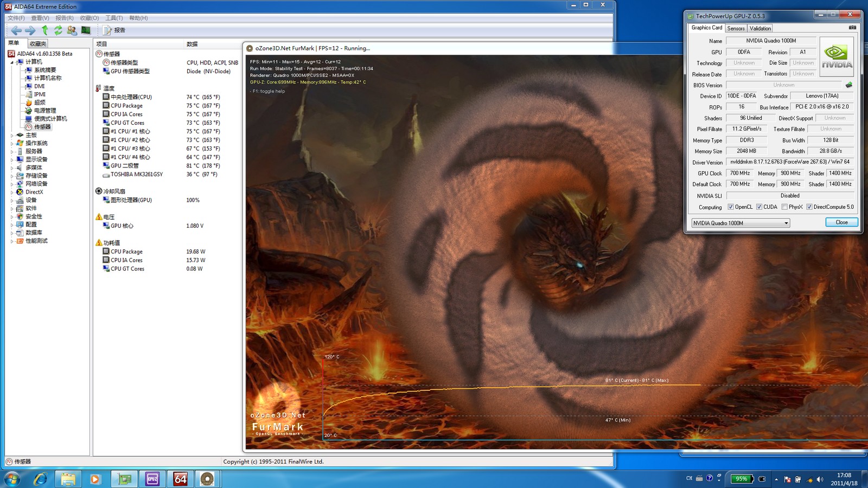Click the 便携式计算机 laptop icon
This screenshot has width=868, height=488.
click(x=29, y=119)
